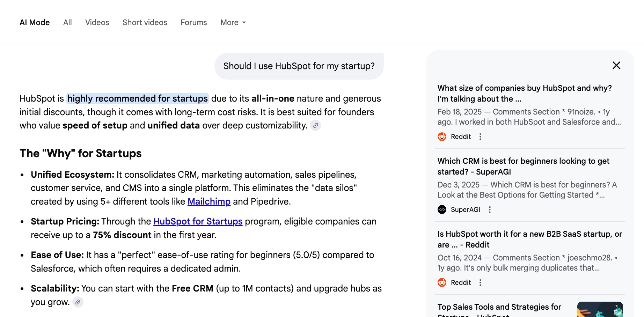Open options for the first Reddit result
Screen dimensions: 644x317
[480, 137]
